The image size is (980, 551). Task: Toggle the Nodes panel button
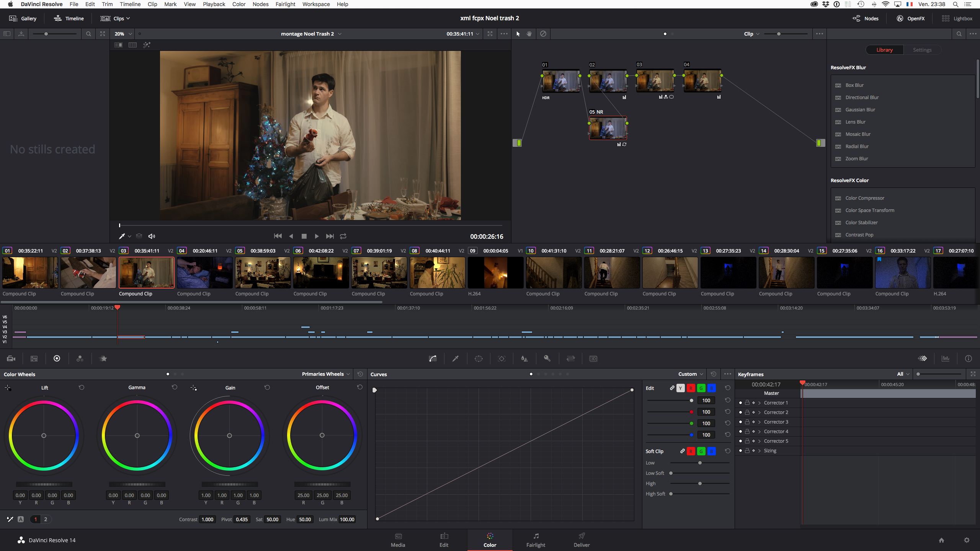[866, 18]
